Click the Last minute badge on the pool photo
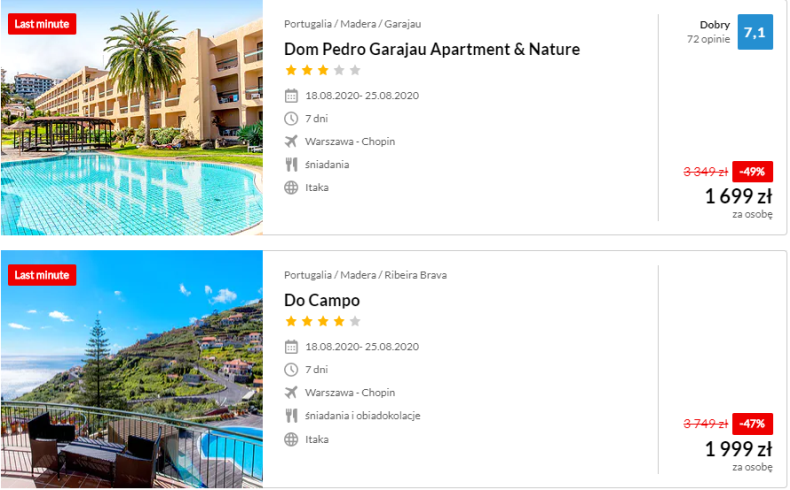 tap(42, 24)
